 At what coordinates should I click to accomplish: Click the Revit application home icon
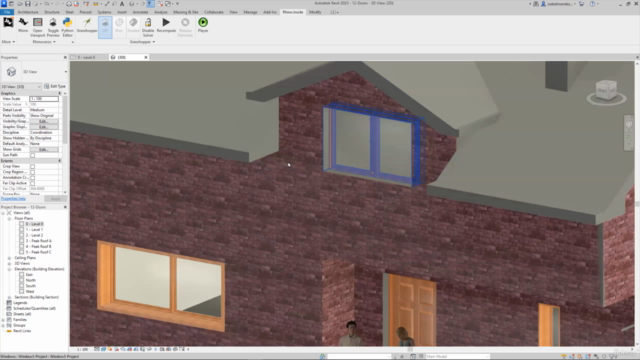pyautogui.click(x=4, y=4)
